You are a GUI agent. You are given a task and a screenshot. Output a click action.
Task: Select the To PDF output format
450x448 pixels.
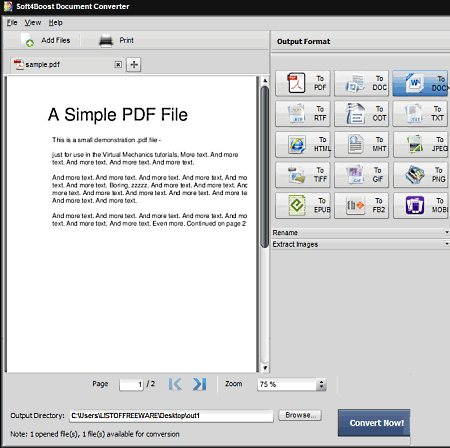pos(303,83)
